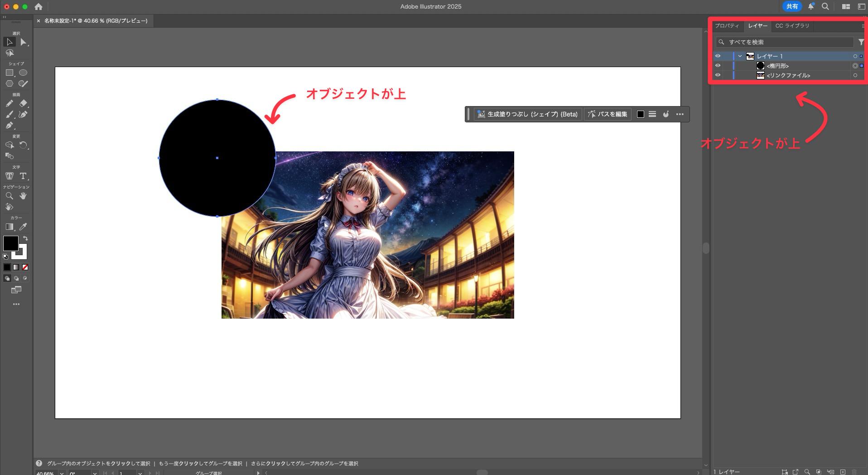Screen dimensions: 868x475
Task: Select the Rotate View tool
Action: (x=9, y=207)
